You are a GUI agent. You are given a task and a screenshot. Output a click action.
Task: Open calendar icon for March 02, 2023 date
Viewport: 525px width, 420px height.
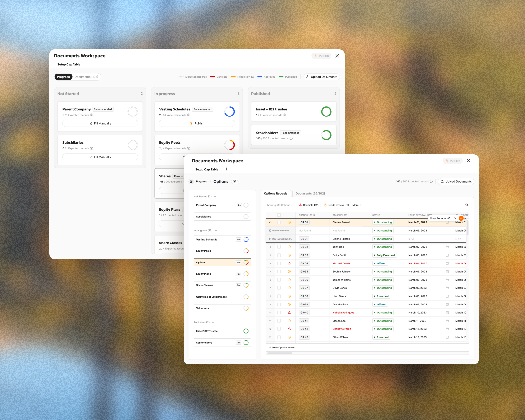pos(447,247)
